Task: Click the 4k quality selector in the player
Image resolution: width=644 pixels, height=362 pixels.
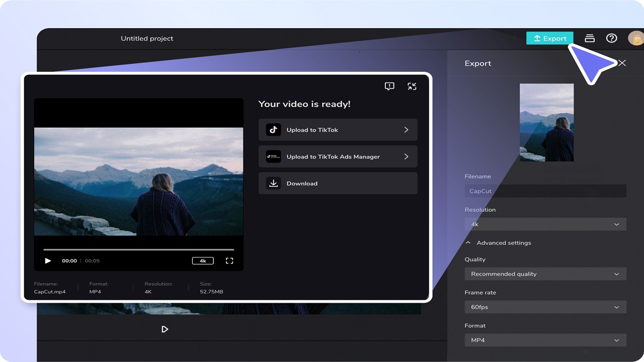Action: pos(203,260)
